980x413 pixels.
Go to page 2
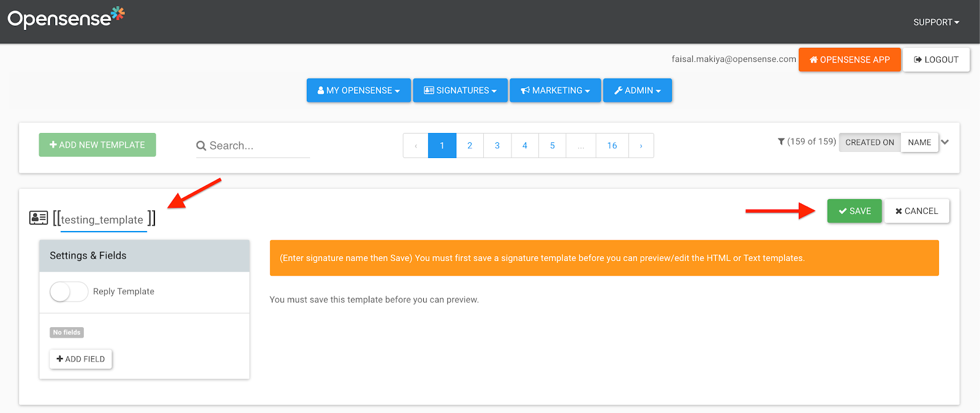tap(470, 146)
